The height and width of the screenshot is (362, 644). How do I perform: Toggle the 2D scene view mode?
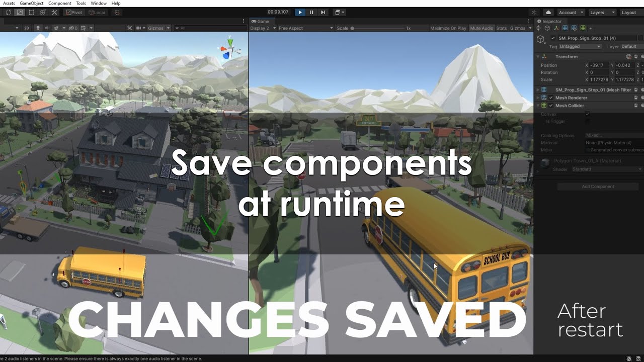click(27, 28)
